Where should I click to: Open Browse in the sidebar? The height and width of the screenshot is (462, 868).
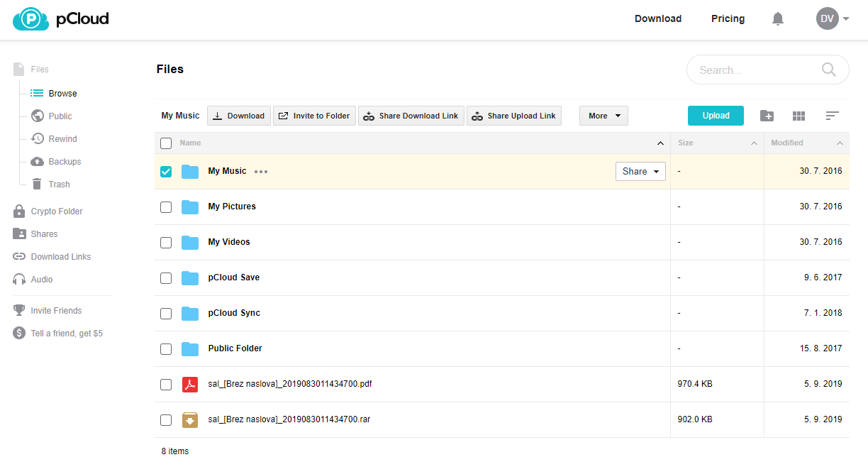(62, 94)
